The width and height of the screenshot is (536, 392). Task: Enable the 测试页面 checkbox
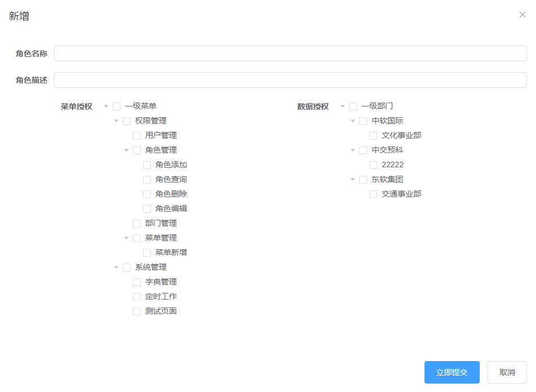pos(136,311)
